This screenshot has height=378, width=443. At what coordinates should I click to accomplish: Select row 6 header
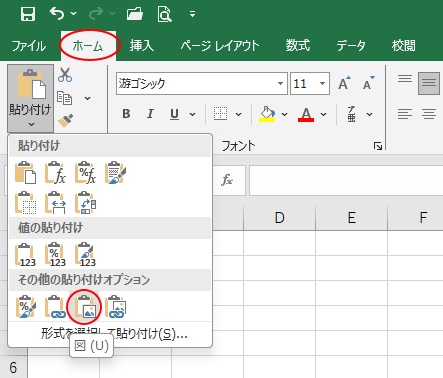click(13, 367)
